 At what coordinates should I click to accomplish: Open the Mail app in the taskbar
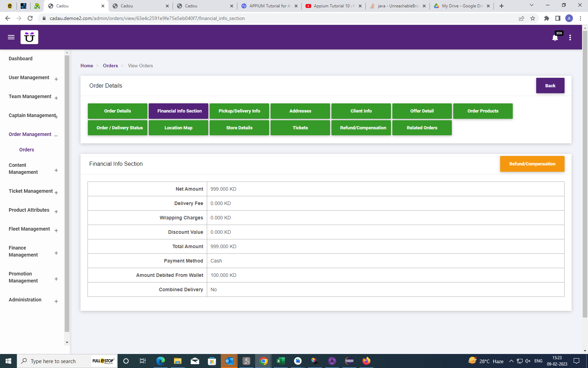point(195,361)
